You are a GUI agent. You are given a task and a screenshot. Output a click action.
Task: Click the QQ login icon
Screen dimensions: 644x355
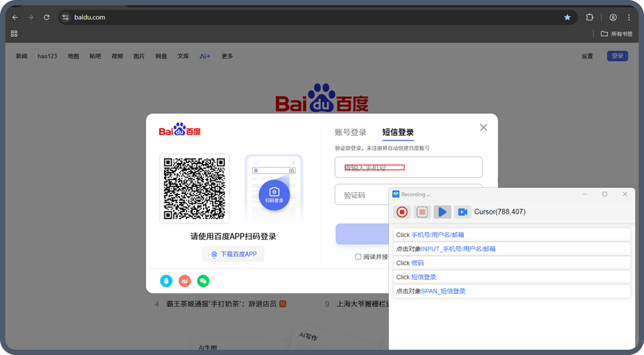(167, 281)
